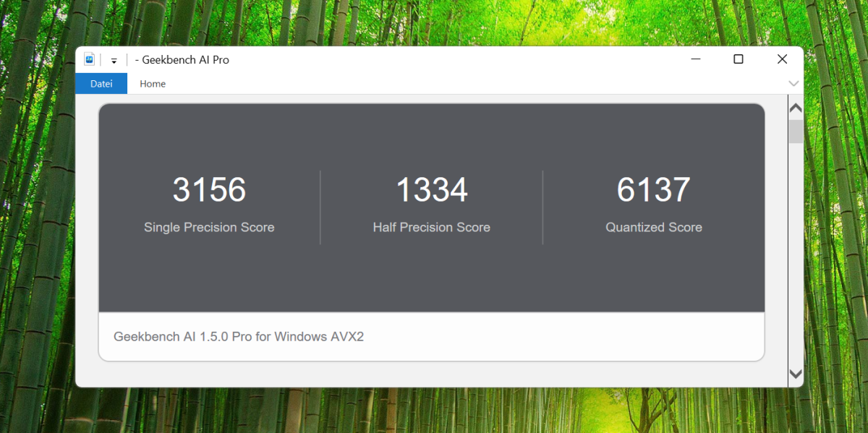The width and height of the screenshot is (868, 433).
Task: Switch to the Home tab
Action: pyautogui.click(x=152, y=83)
